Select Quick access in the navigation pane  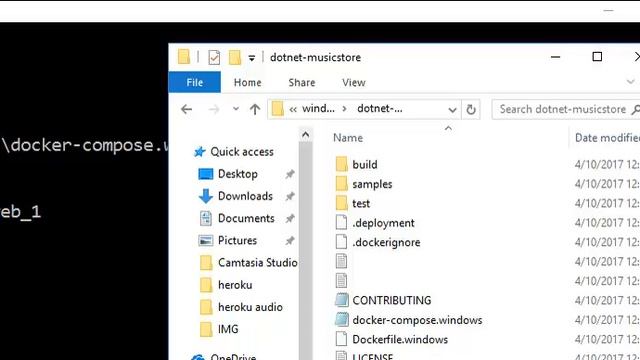click(242, 152)
